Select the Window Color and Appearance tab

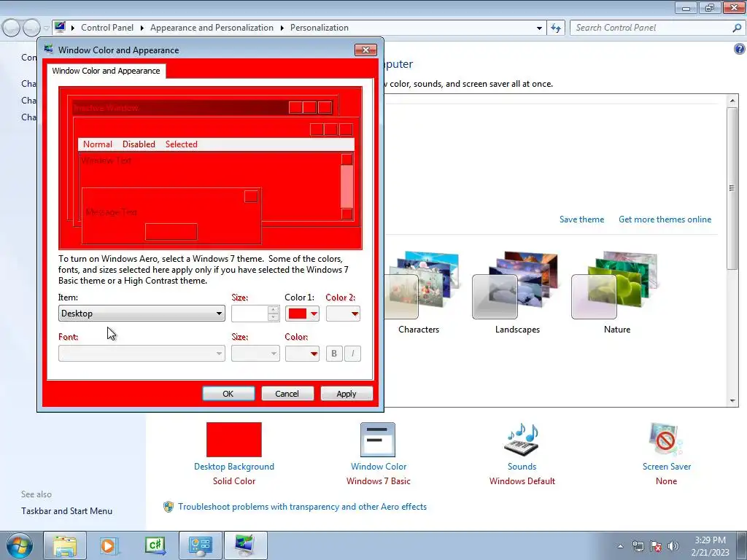tap(107, 71)
